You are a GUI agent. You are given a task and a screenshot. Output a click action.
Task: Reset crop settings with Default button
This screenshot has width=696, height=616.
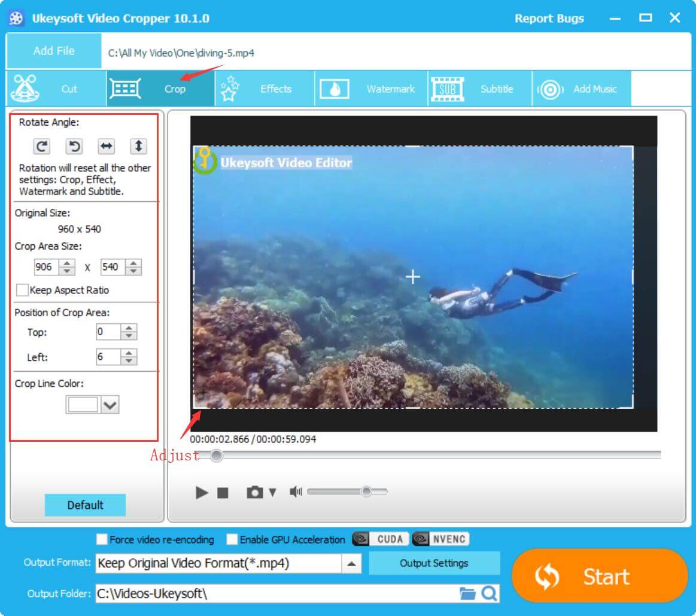[85, 505]
